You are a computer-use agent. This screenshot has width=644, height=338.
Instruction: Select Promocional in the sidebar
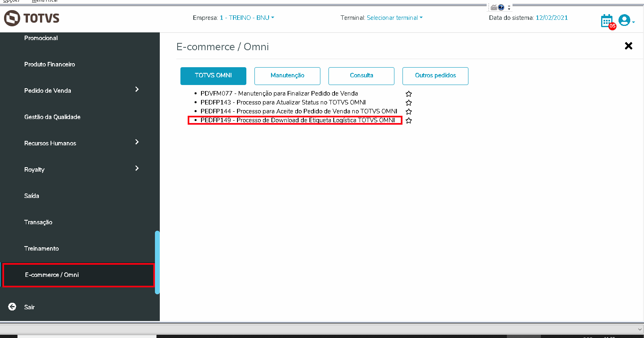(41, 38)
